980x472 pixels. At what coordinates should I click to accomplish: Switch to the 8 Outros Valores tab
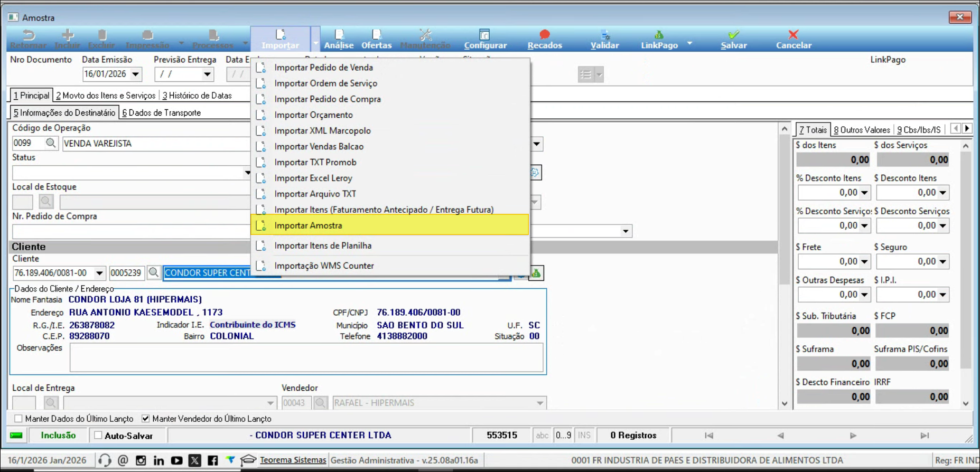click(x=862, y=130)
